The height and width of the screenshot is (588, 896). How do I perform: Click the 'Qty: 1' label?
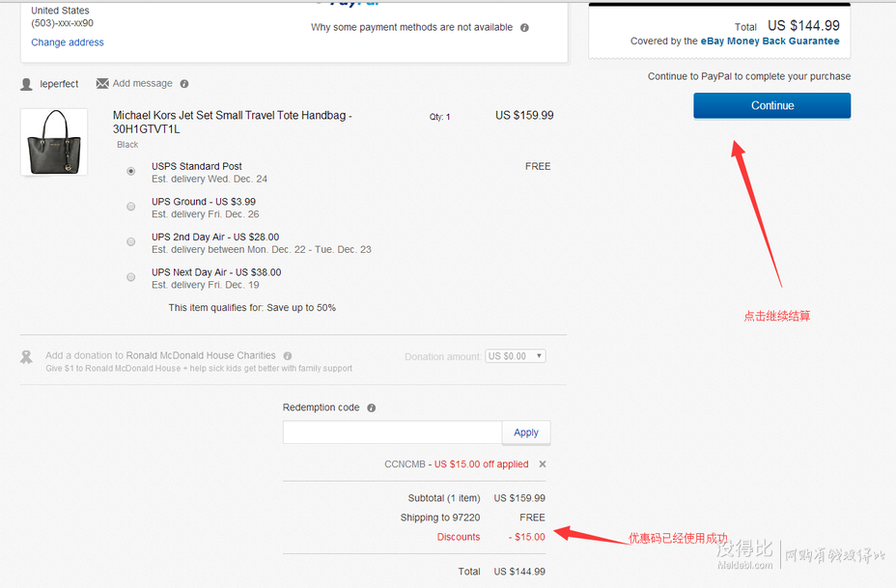(x=439, y=117)
